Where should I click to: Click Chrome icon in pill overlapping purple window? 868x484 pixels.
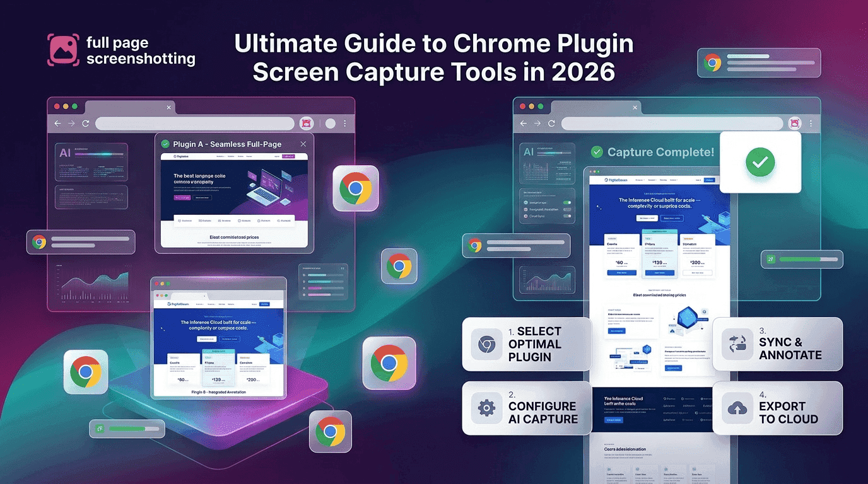pos(39,242)
